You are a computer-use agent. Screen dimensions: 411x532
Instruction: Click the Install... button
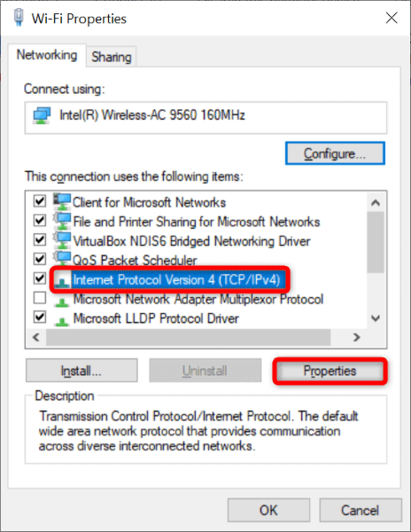[81, 371]
